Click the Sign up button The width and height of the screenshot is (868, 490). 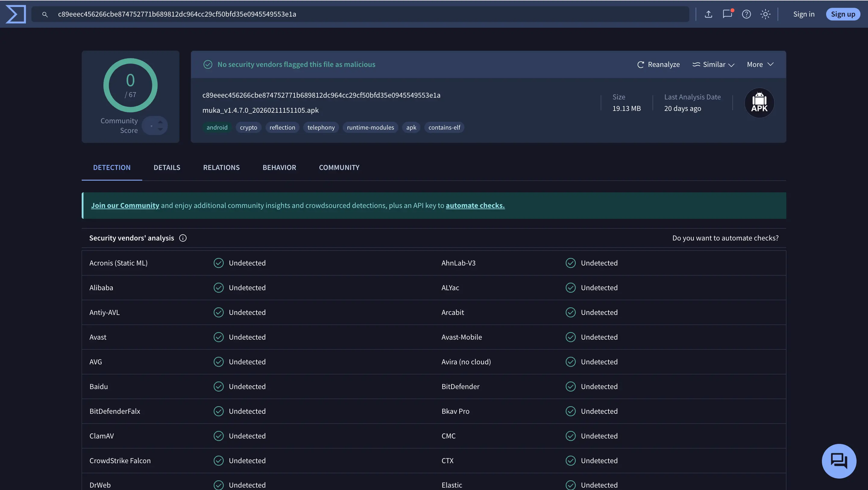(843, 14)
